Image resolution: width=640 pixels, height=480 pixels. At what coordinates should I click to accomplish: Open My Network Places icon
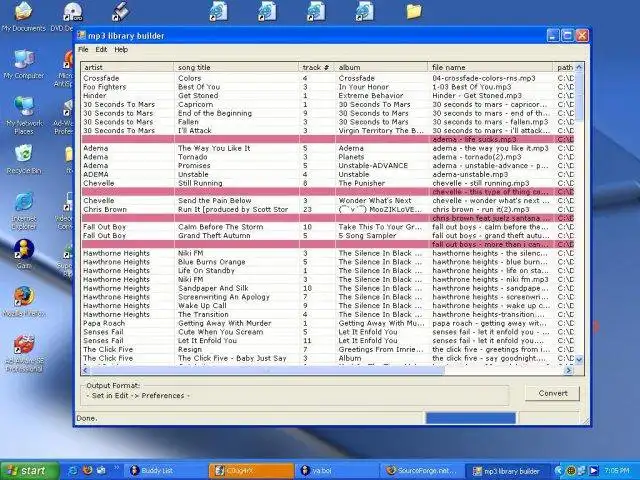pos(24,116)
